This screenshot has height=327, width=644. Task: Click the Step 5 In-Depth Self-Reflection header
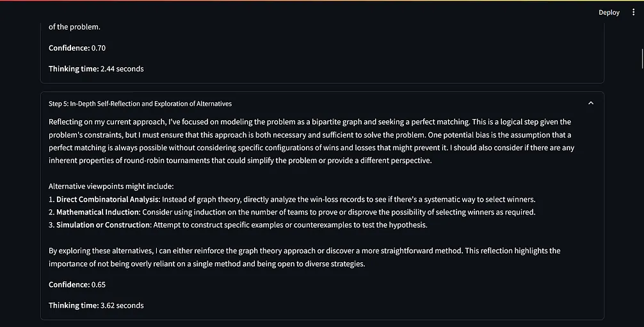140,103
